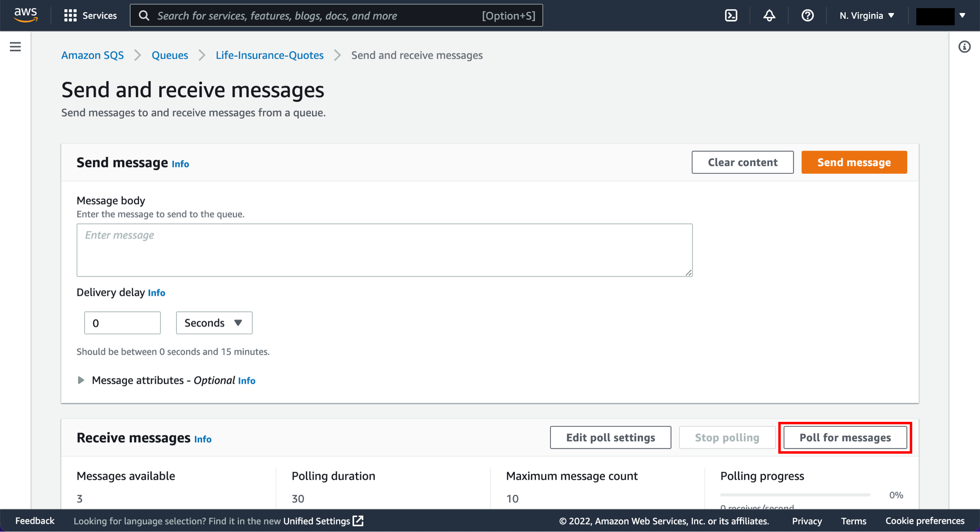Screen dimensions: 980x532
Task: Click the Notifications bell icon
Action: tap(770, 15)
